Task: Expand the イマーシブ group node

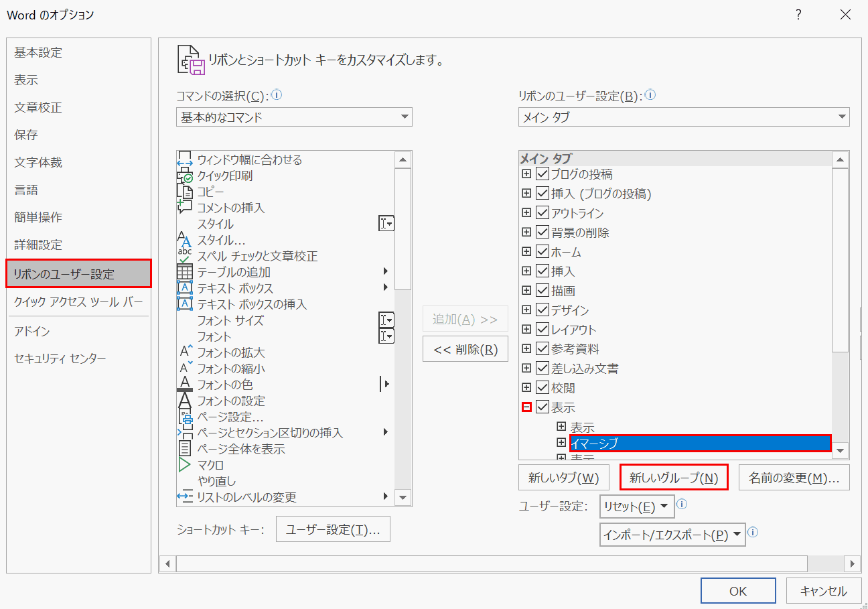Action: tap(561, 443)
